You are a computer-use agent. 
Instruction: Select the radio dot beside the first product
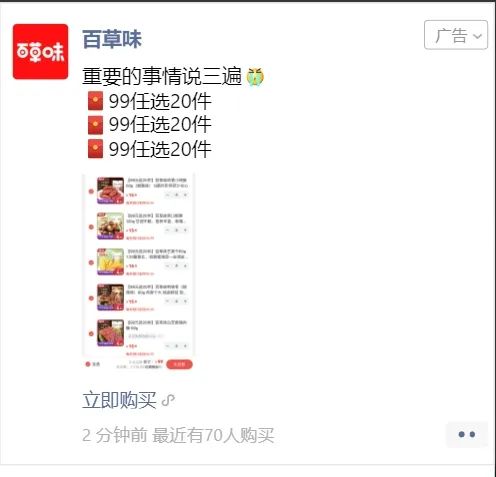click(x=91, y=191)
